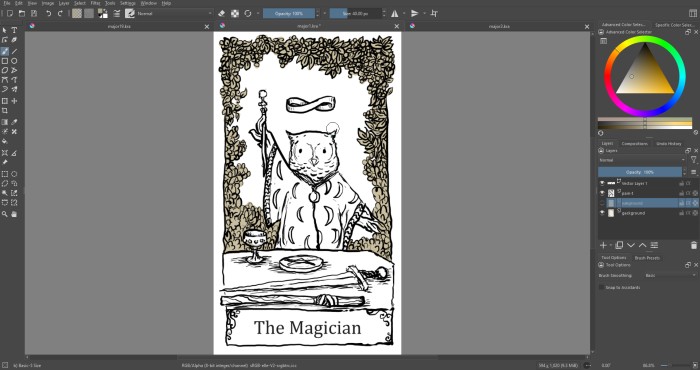Move the layer up
Image resolution: width=700 pixels, height=370 pixels.
(x=642, y=245)
